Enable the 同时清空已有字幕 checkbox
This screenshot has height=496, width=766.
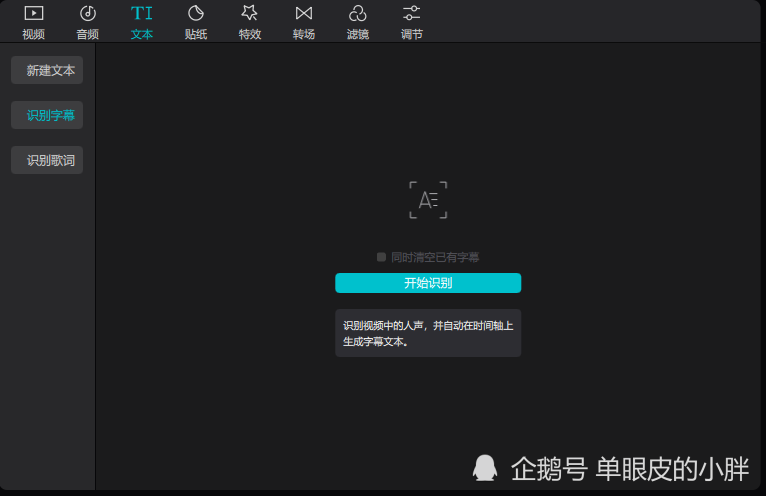tap(382, 257)
